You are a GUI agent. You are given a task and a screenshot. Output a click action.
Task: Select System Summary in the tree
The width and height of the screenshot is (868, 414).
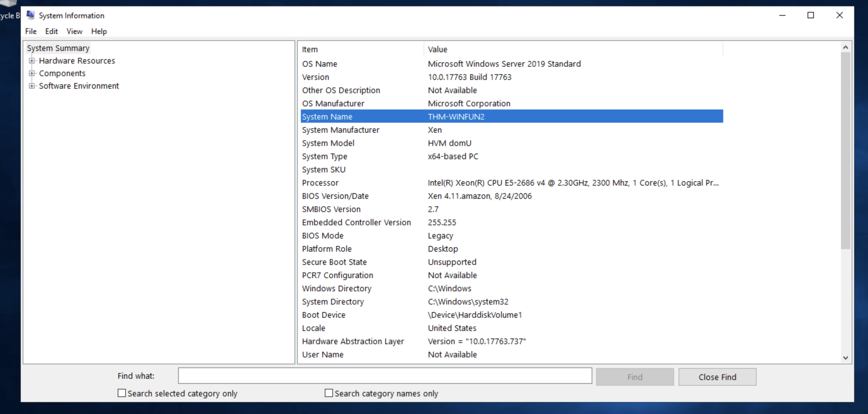coord(58,48)
